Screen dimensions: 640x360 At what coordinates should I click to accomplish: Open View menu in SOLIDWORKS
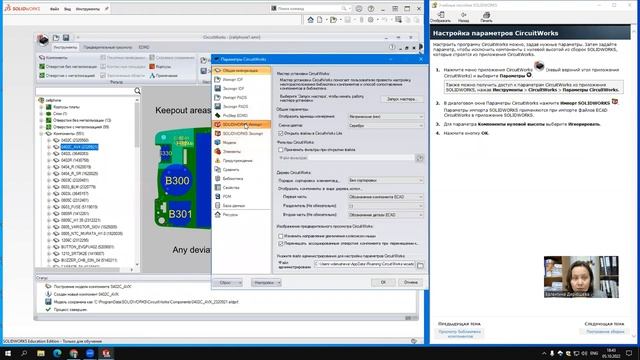tap(67, 9)
